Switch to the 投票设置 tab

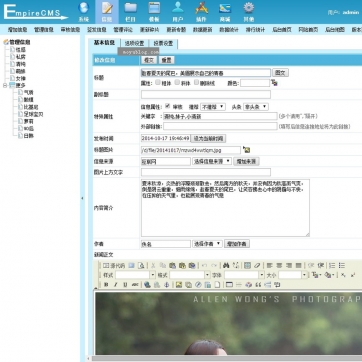click(163, 43)
